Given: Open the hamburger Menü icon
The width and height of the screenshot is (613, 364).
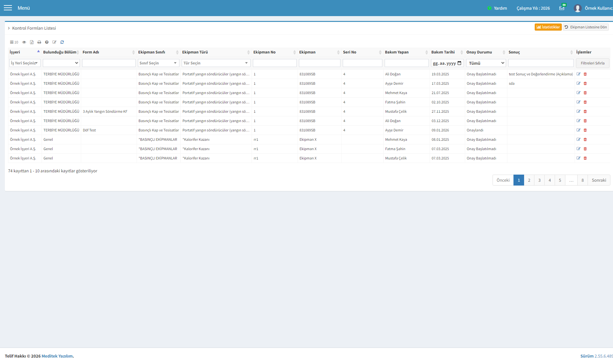Looking at the screenshot, I should click(8, 8).
